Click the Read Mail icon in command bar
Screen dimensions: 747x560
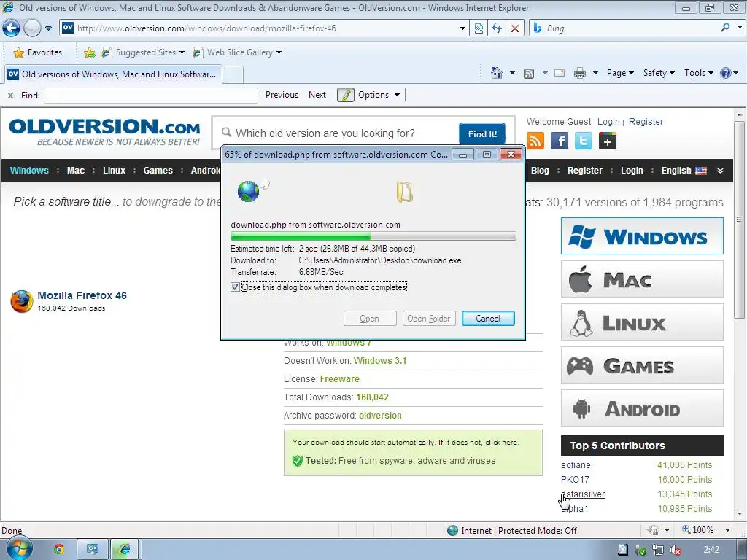point(560,74)
